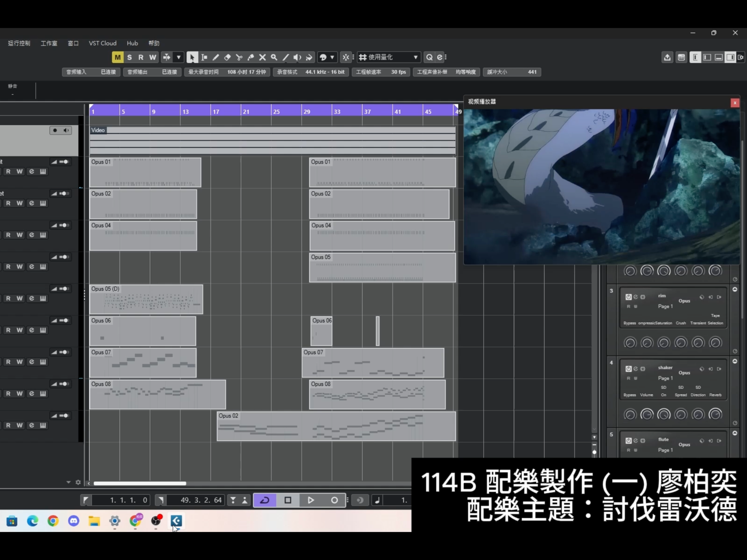Toggle the Auto-Scroll button in the toolbar
Image resolution: width=747 pixels, height=560 pixels.
167,57
